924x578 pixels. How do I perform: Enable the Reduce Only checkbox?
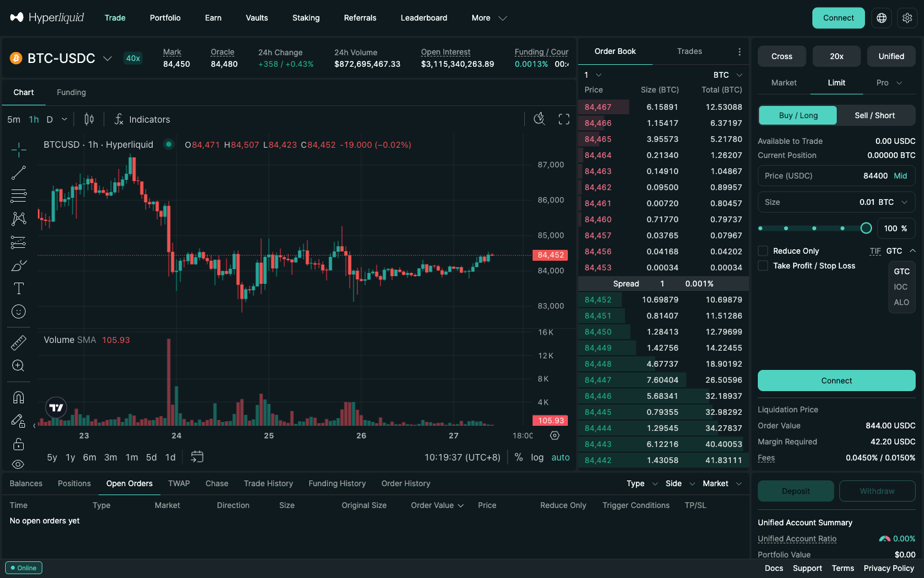point(763,251)
